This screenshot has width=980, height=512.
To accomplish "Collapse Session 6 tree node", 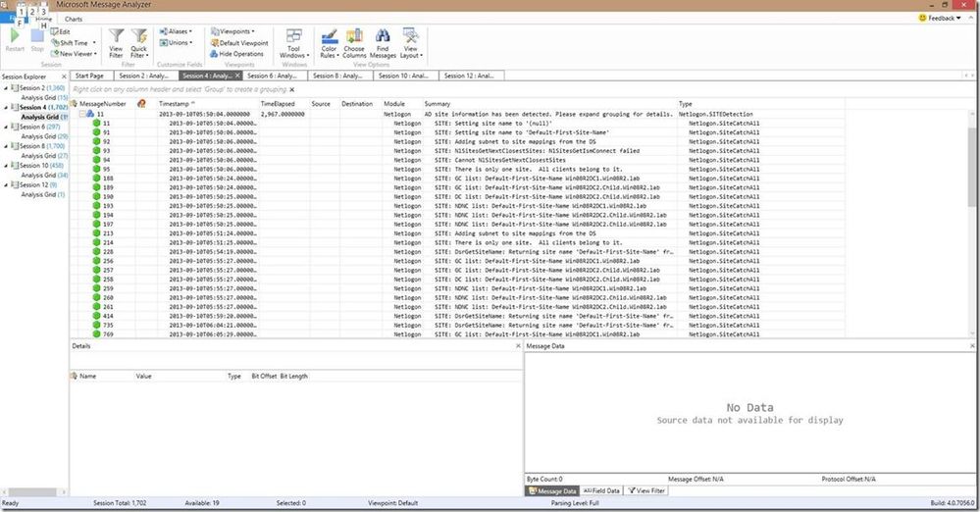I will pyautogui.click(x=6, y=127).
